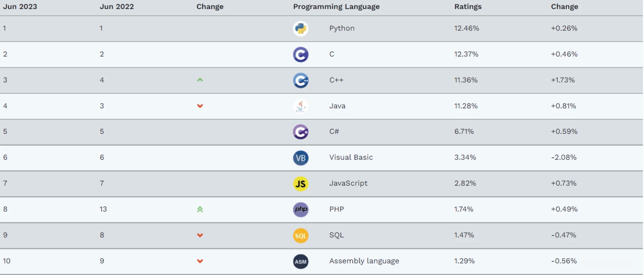Click the Python logo icon
The image size is (644, 275).
[300, 29]
